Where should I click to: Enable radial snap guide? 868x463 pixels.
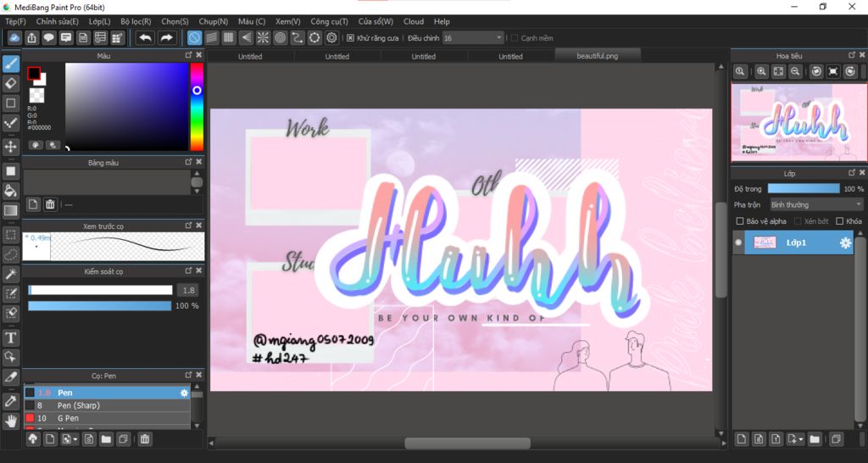click(x=263, y=37)
